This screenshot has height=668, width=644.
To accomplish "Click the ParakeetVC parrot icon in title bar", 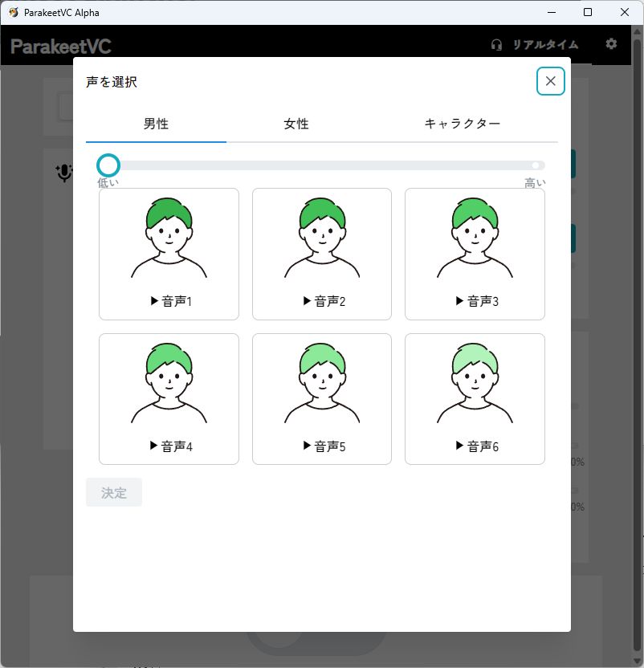I will tap(14, 12).
